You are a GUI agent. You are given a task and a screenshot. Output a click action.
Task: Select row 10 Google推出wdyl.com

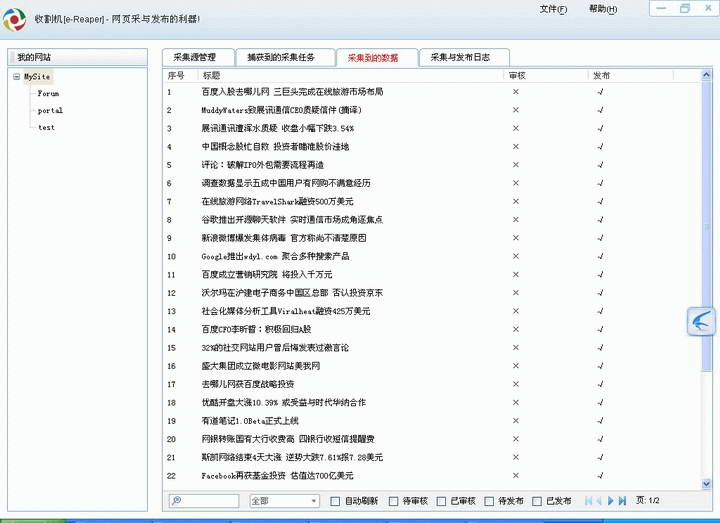tap(432, 256)
